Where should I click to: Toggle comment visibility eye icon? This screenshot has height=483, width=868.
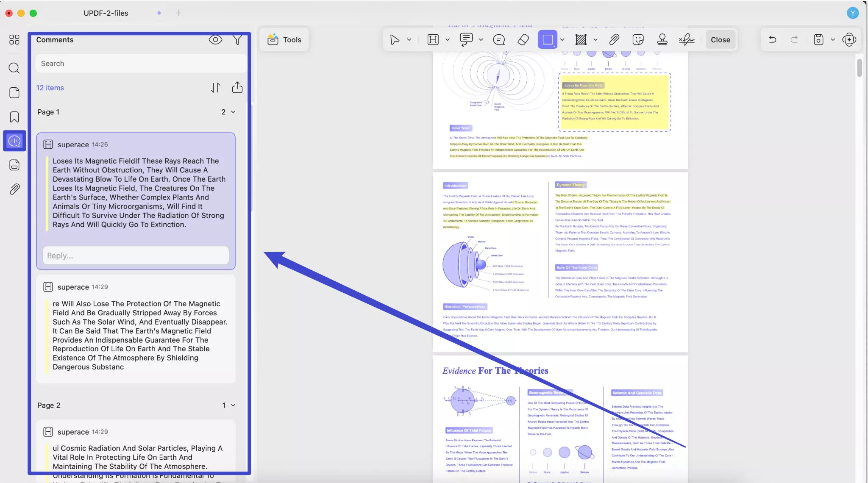pos(215,40)
